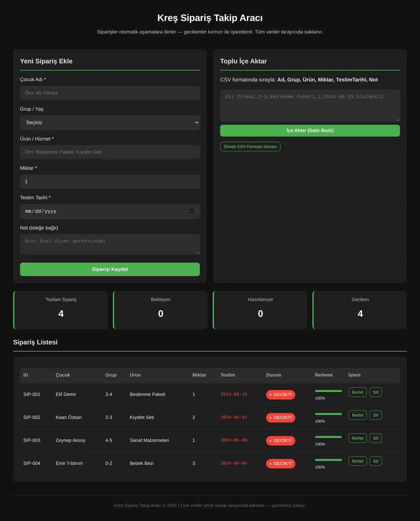Viewport: 420px width, 521px height.
Task: Click the Bebek Bezi product cell
Action: click(142, 463)
